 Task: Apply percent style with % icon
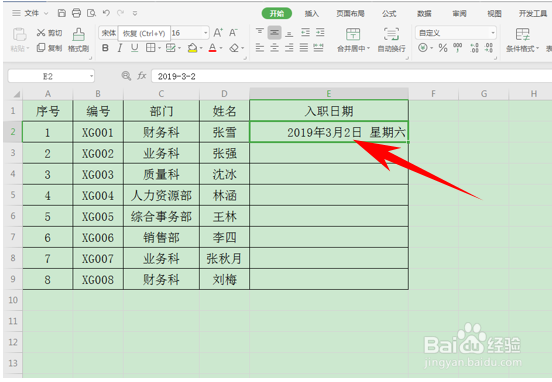click(x=443, y=48)
